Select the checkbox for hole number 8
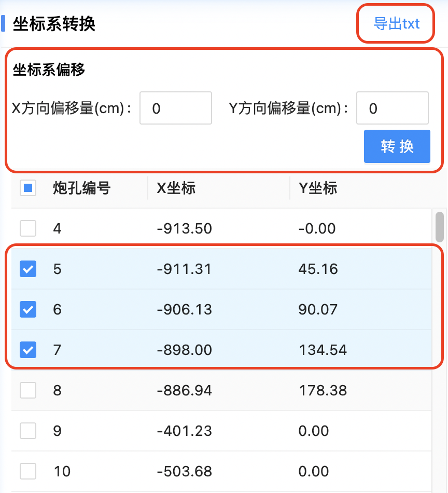The height and width of the screenshot is (493, 448). point(28,390)
